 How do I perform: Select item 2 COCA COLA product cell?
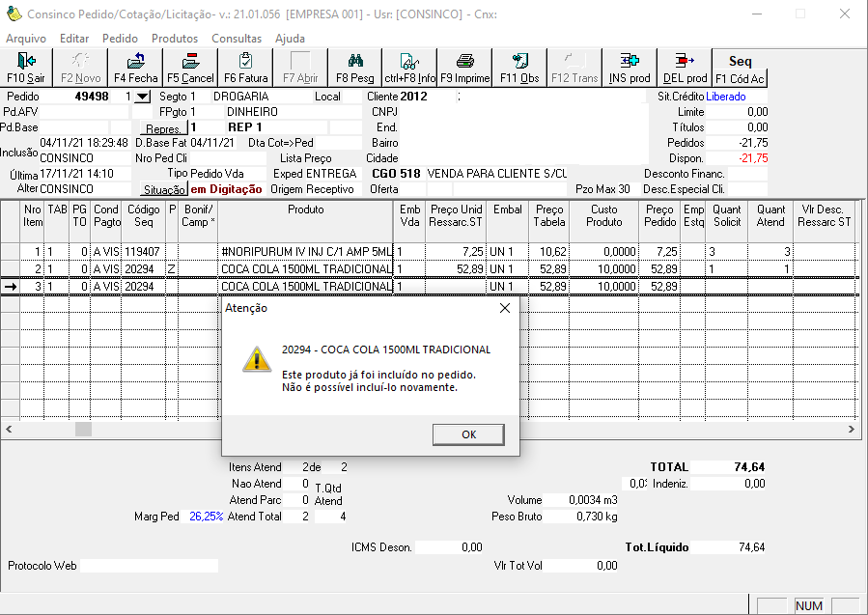coord(305,269)
